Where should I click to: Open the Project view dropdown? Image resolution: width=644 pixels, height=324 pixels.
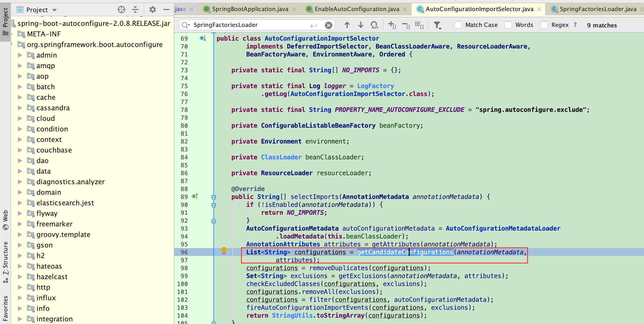54,10
